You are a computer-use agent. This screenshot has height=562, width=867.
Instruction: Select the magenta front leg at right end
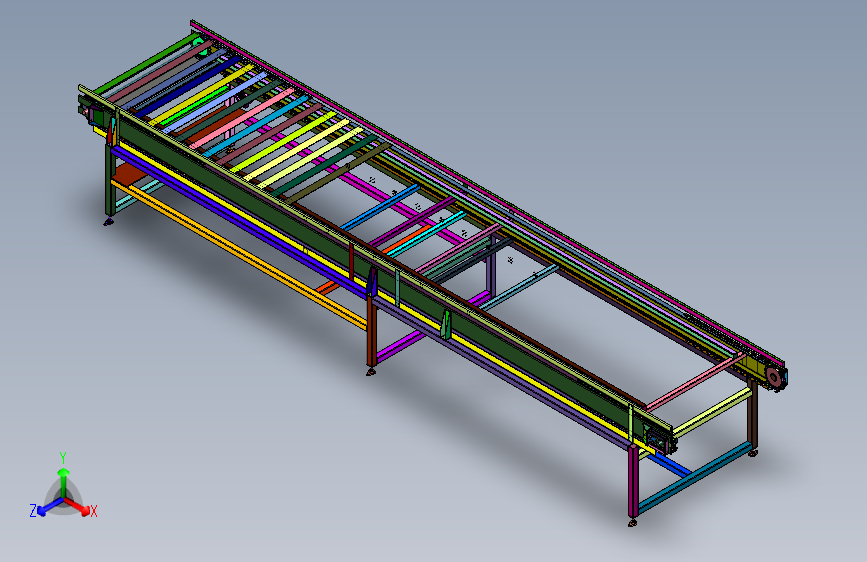(633, 480)
